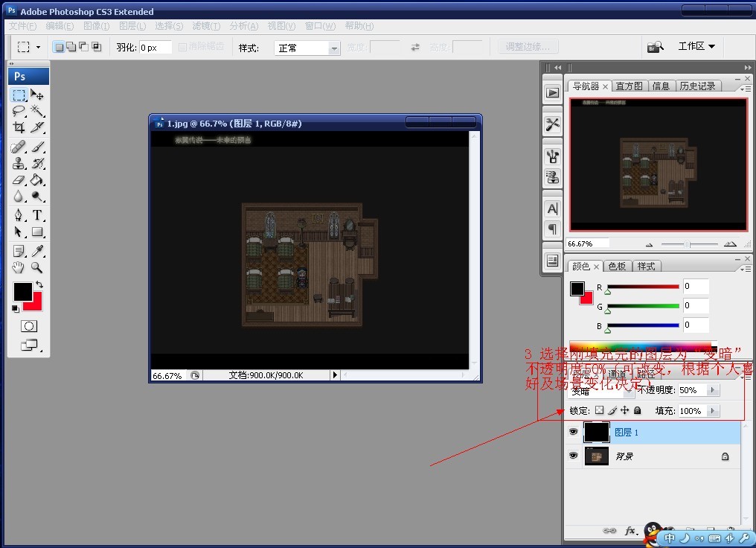Image resolution: width=756 pixels, height=548 pixels.
Task: Choose the Zoom tool in toolbox
Action: [x=37, y=267]
